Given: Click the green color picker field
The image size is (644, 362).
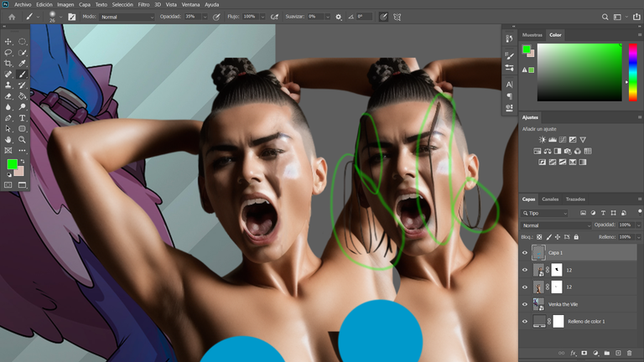Looking at the screenshot, I should click(579, 72).
